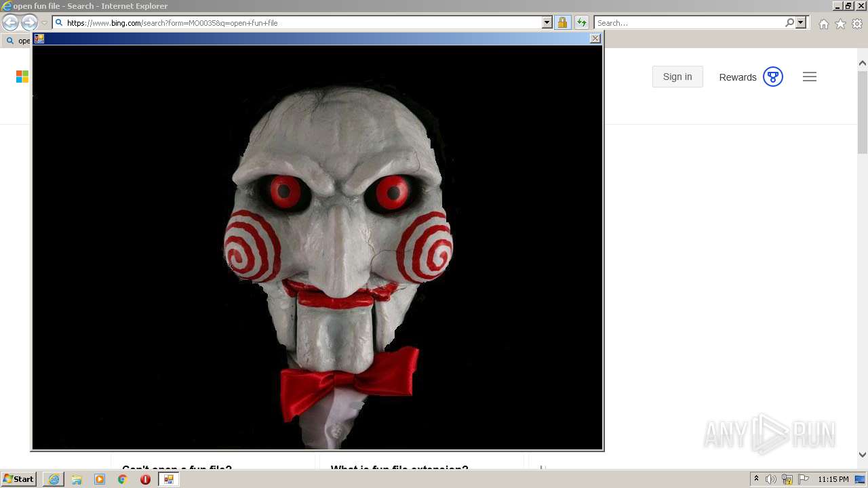The image size is (868, 488).
Task: Go back with the browser Back arrow
Action: [10, 22]
